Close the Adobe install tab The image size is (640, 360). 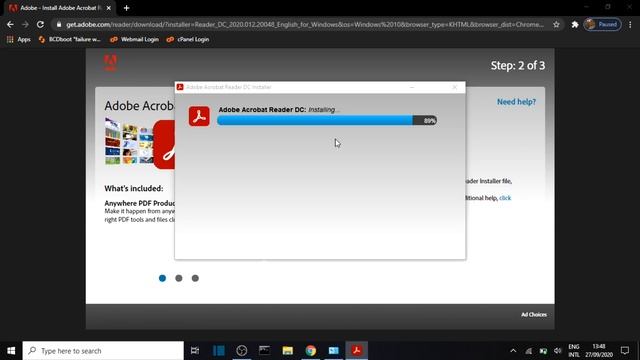(x=109, y=8)
